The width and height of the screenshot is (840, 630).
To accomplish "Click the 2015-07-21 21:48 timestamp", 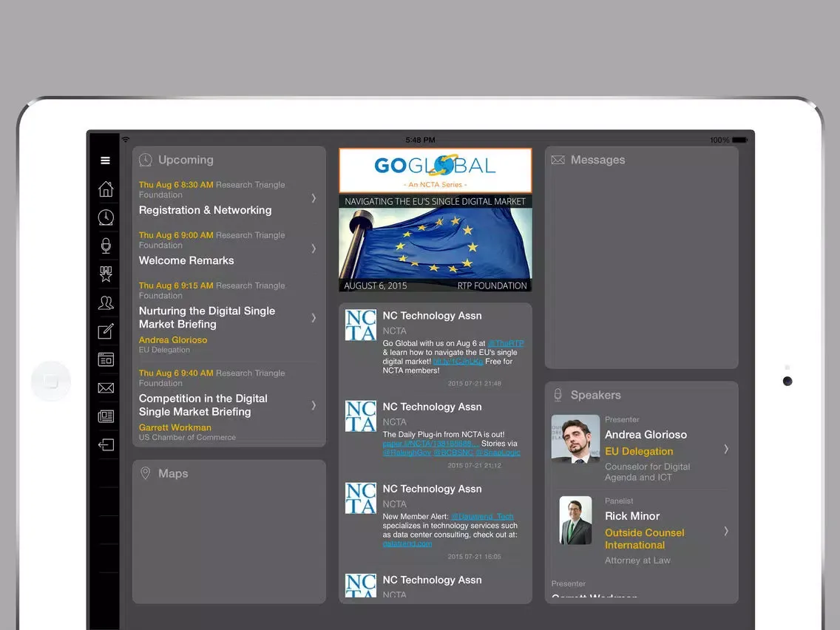I will coord(474,384).
